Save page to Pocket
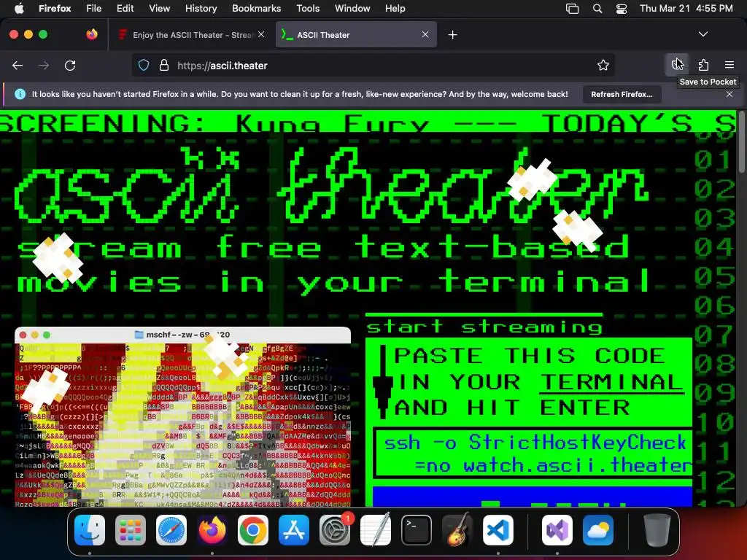The width and height of the screenshot is (747, 560). coord(676,65)
